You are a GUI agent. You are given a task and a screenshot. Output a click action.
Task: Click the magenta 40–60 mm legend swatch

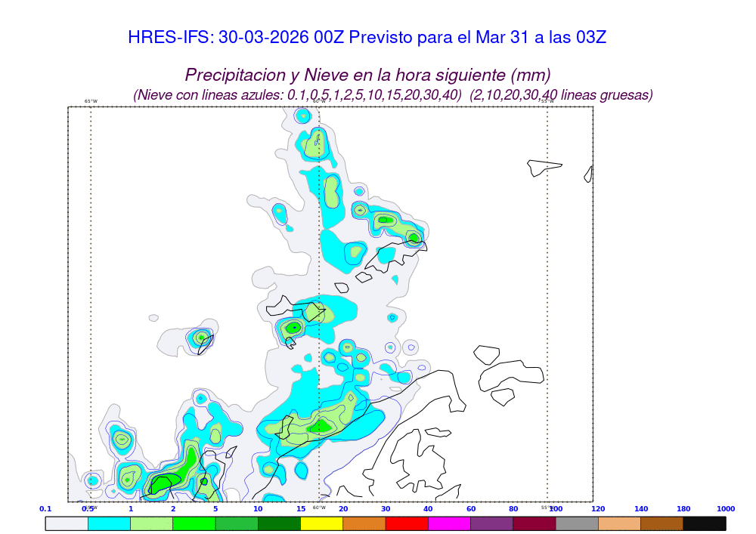[x=449, y=523]
